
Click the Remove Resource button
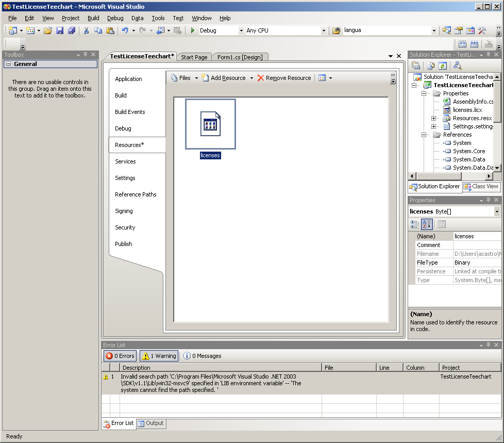coord(284,78)
